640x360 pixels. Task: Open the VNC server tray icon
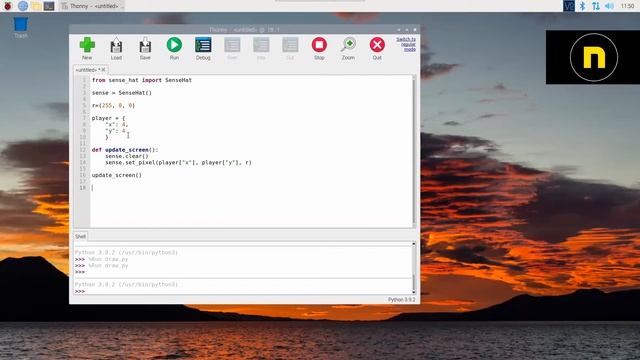tap(569, 6)
